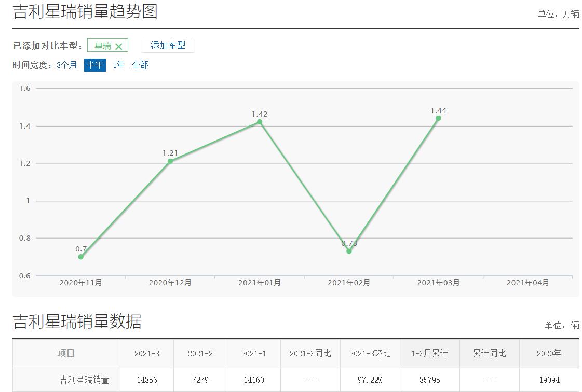Switch time range to 全部
Screen dimensions: 582x392
(x=140, y=65)
